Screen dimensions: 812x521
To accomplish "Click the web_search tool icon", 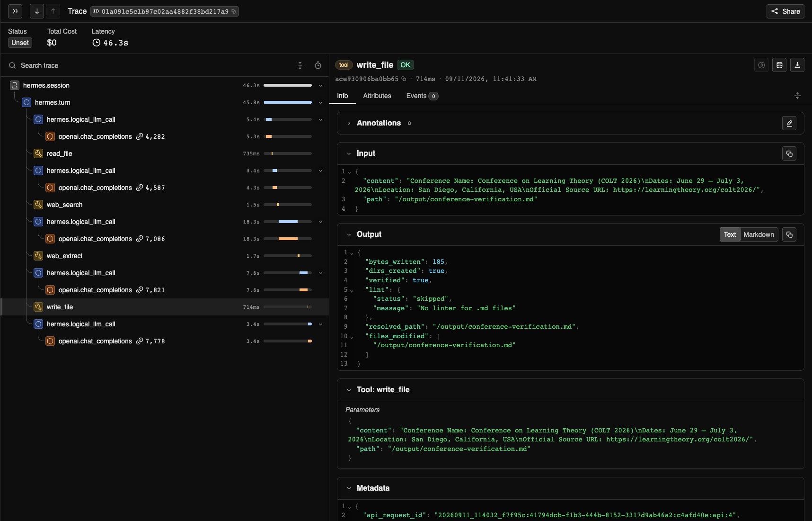I will [38, 205].
